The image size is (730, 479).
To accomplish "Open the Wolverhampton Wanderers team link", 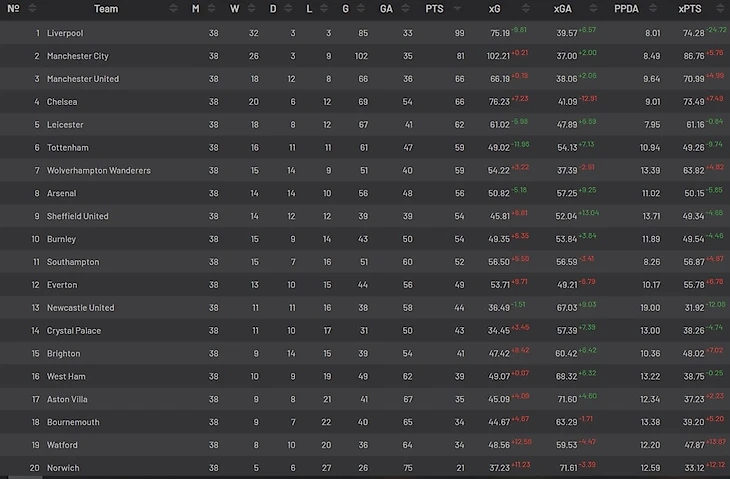I will 98,171.
